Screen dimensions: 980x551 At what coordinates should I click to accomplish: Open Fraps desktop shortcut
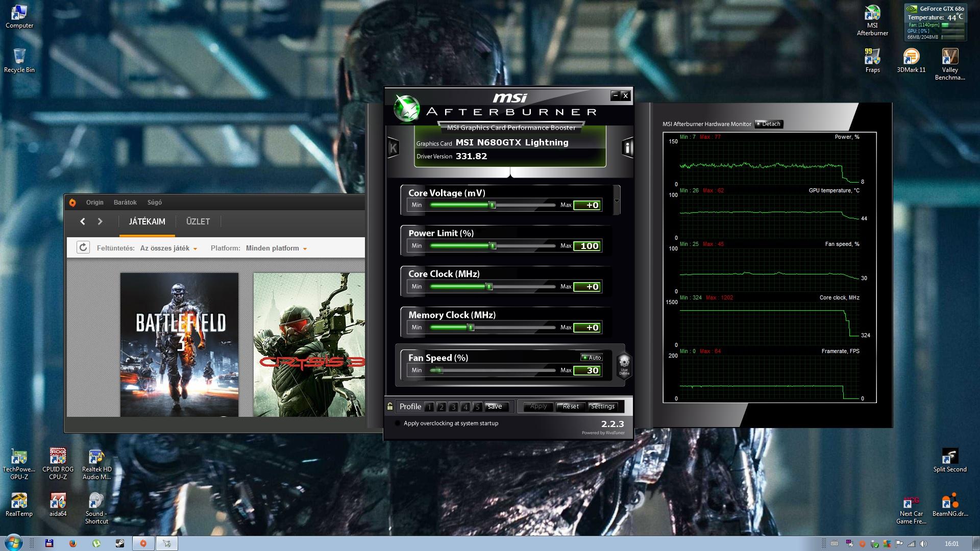(x=872, y=61)
